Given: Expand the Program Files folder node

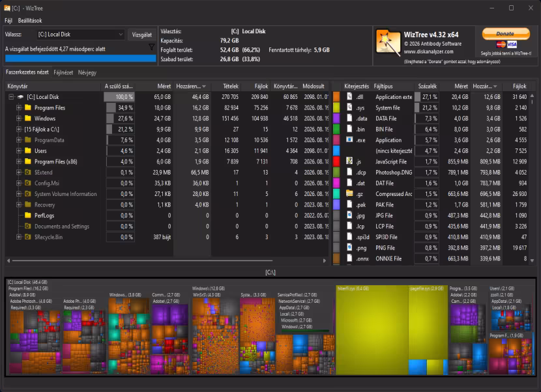Looking at the screenshot, I should (x=19, y=107).
